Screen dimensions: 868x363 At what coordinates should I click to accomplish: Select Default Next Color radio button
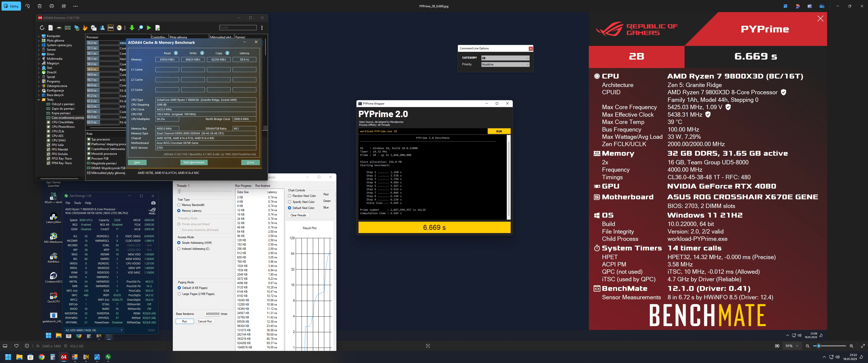(x=289, y=208)
